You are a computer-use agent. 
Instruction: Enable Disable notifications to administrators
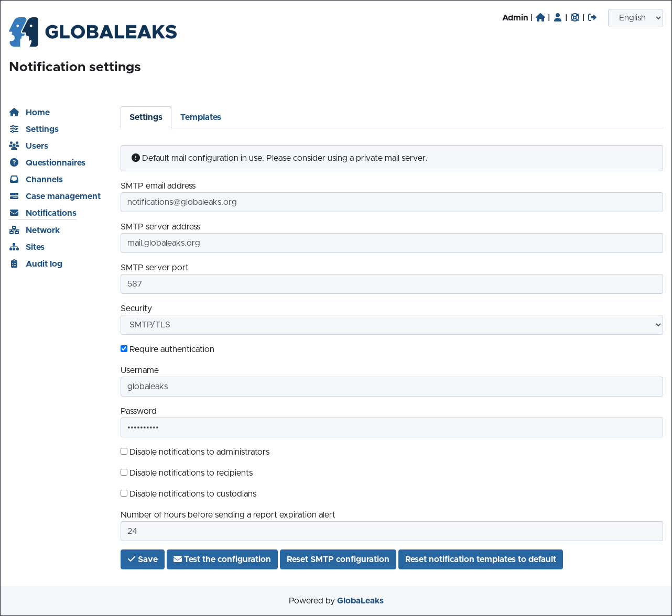point(124,452)
